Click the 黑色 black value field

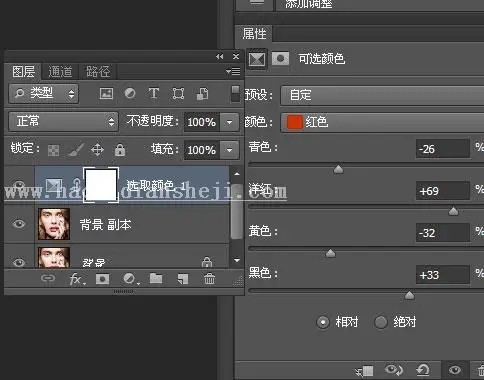443,275
